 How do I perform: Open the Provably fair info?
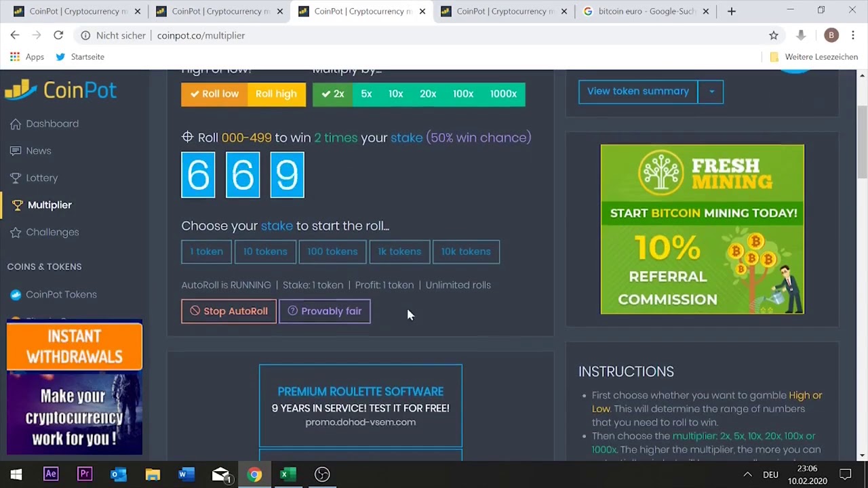324,311
